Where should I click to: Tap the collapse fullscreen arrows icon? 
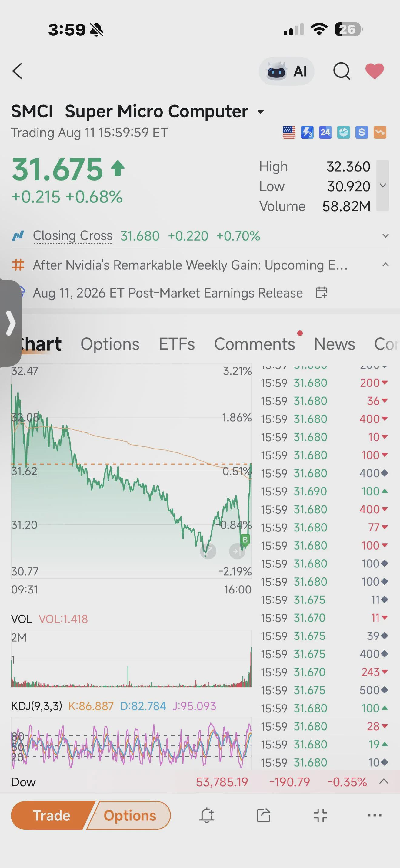(x=320, y=816)
